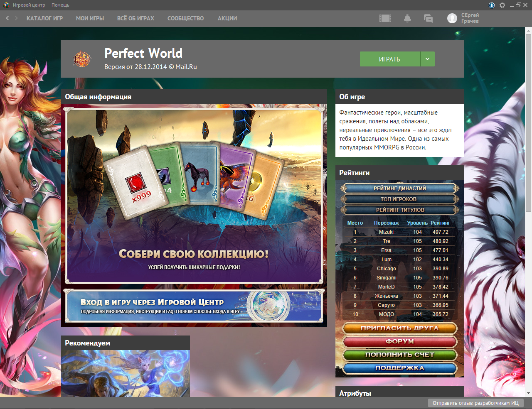The width and height of the screenshot is (532, 409).
Task: Open the downloads arrow icon
Action: point(492,5)
